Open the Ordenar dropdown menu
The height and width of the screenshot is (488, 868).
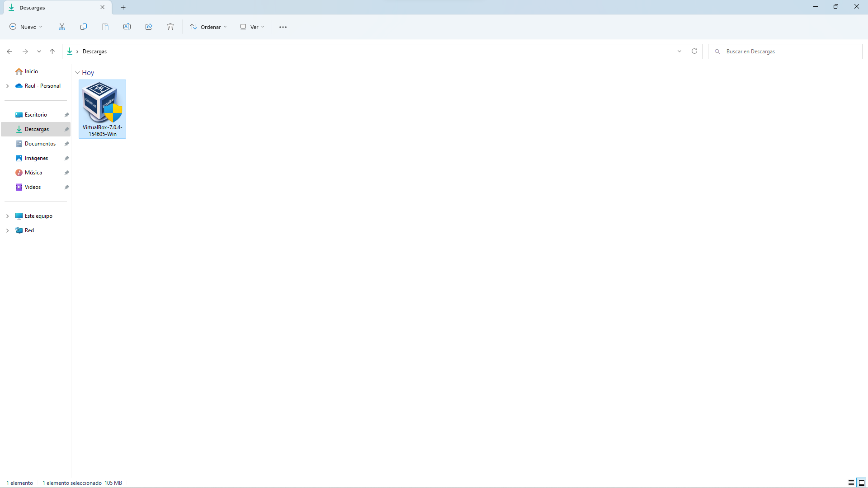click(209, 27)
